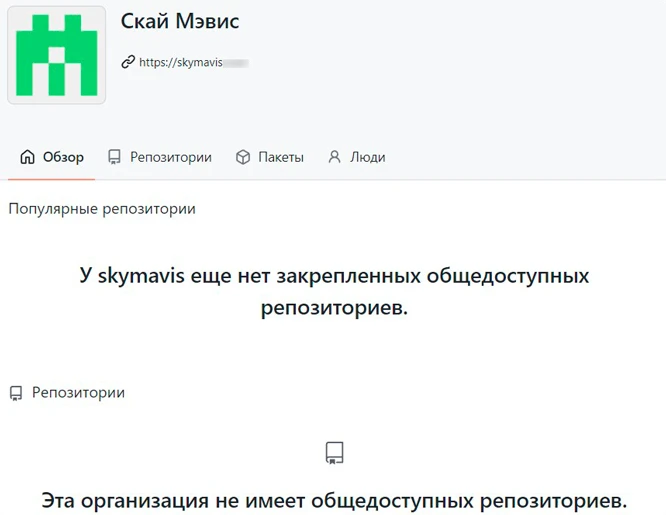Viewport: 666px width, 515px height.
Task: Show the Люди tab
Action: click(367, 157)
